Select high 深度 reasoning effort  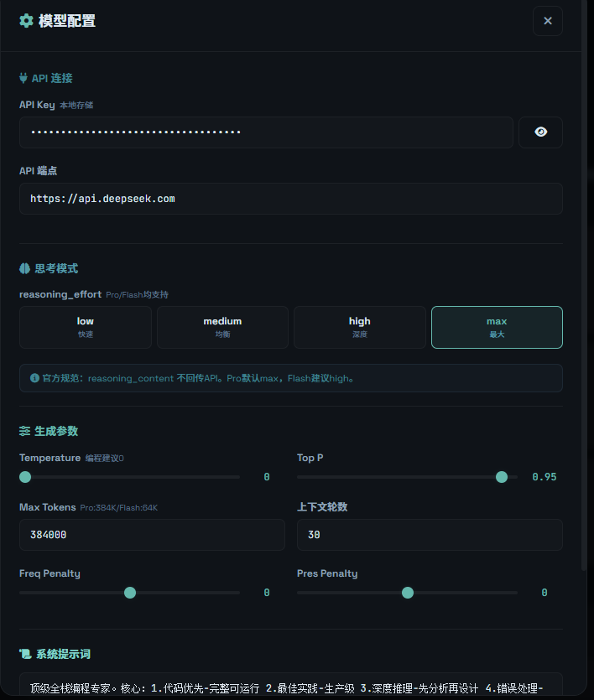360,327
